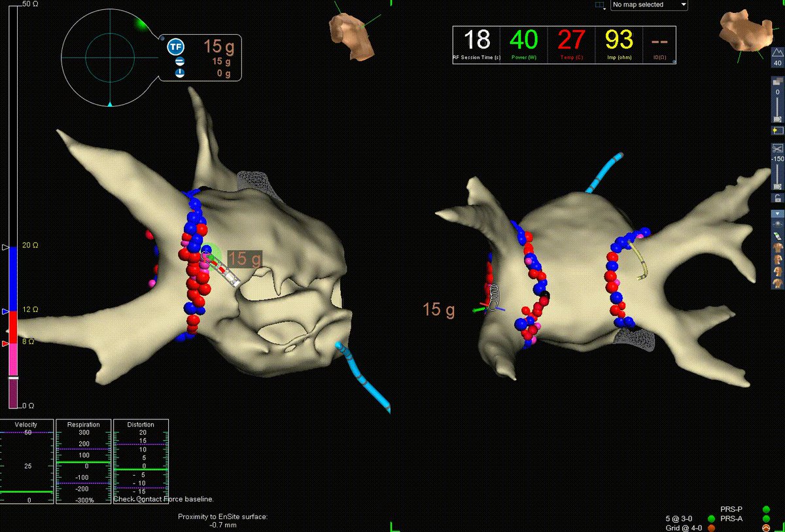Click the yellow marker display icon
785x532 pixels.
point(777,131)
